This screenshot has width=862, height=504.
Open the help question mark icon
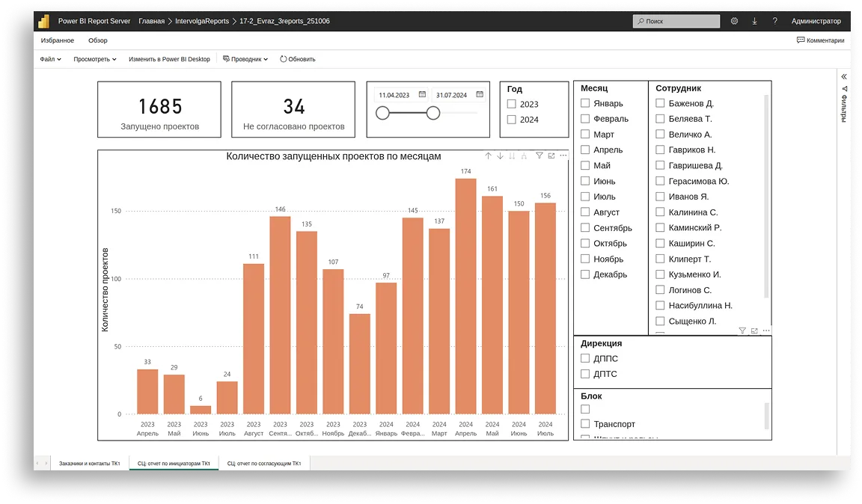pos(774,21)
